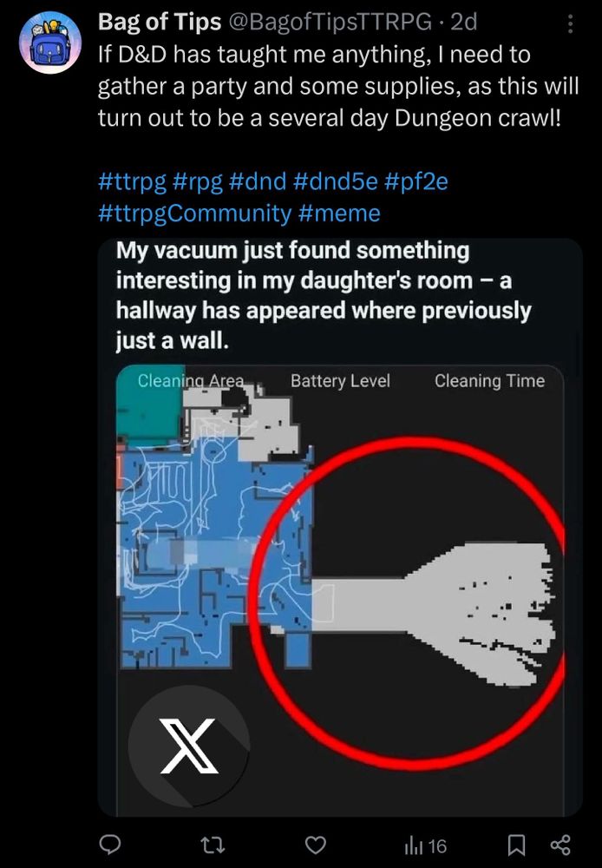Open the three-dot more options menu
Image resolution: width=602 pixels, height=868 pixels.
(570, 23)
